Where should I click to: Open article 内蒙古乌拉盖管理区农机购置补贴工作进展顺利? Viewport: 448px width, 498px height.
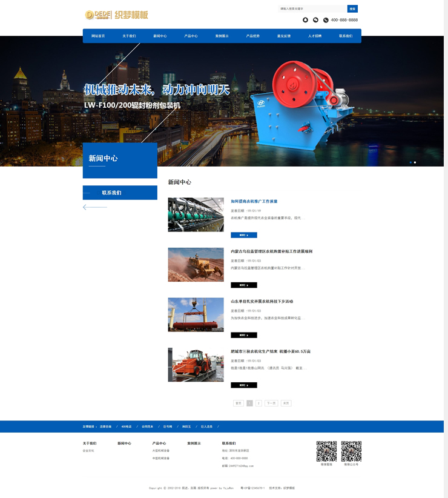coord(271,251)
